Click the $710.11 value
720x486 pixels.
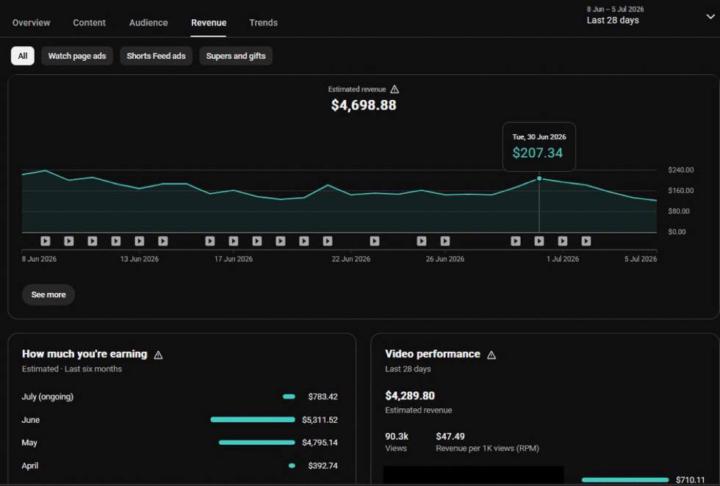point(690,480)
